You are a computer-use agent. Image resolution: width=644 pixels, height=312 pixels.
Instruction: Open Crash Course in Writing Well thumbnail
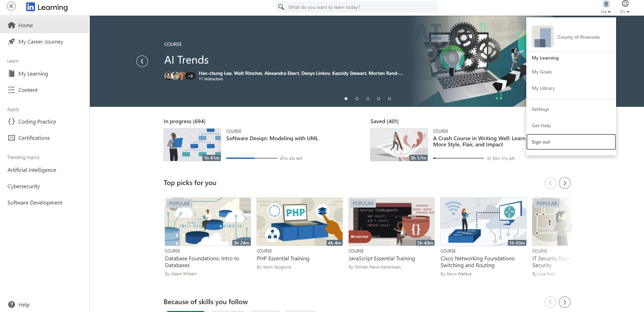coord(399,145)
